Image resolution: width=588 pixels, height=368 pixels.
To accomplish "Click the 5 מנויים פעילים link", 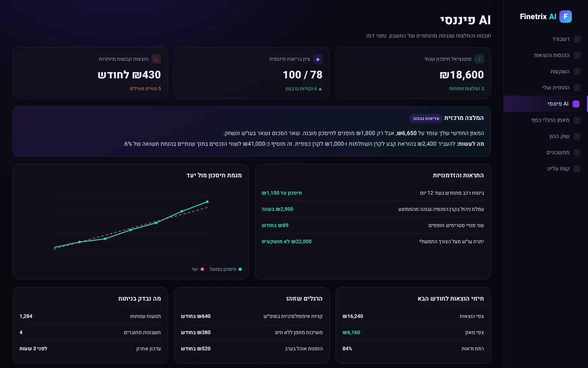I will [145, 89].
